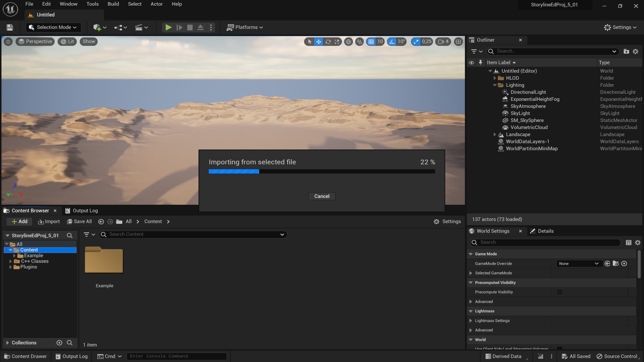Expand the Lighting folder in Outliner

pos(494,85)
